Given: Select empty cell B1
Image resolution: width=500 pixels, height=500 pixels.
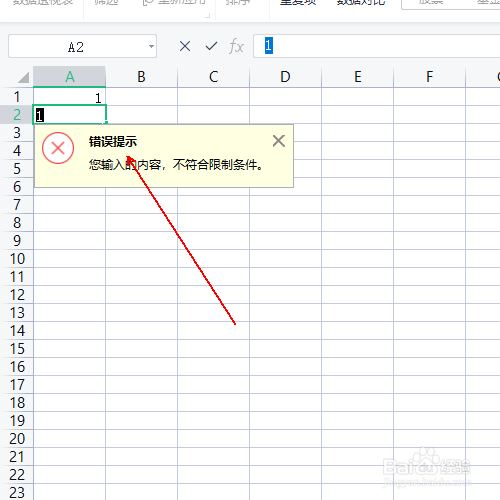Looking at the screenshot, I should coord(142,97).
